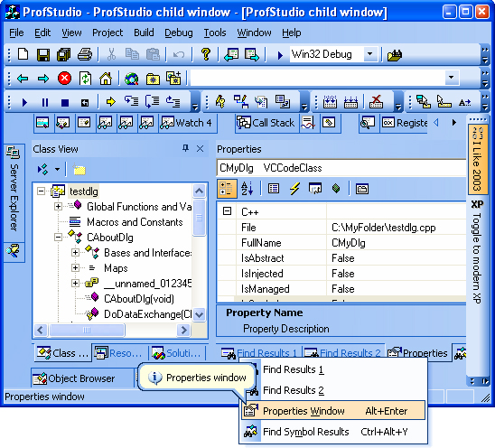Screen dimensions: 495x448
Task: Click the Save floppy disk icon
Action: tap(43, 54)
